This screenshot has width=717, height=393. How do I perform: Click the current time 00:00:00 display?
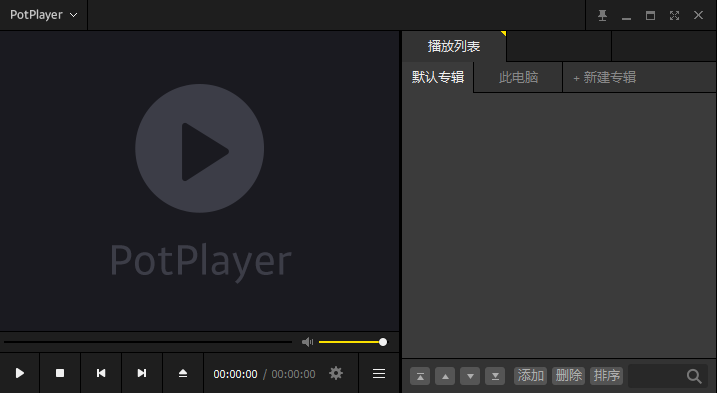[235, 374]
